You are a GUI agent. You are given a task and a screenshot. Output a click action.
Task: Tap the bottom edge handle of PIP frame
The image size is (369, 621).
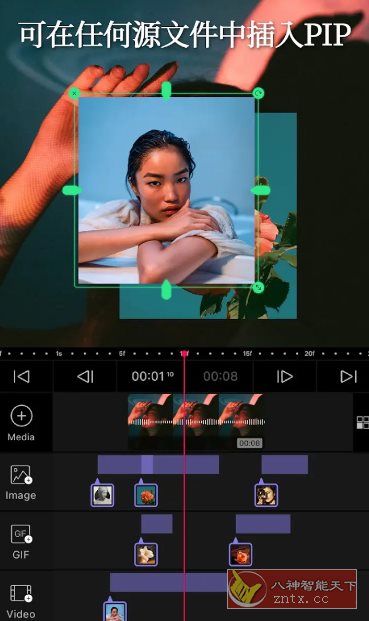pos(166,290)
